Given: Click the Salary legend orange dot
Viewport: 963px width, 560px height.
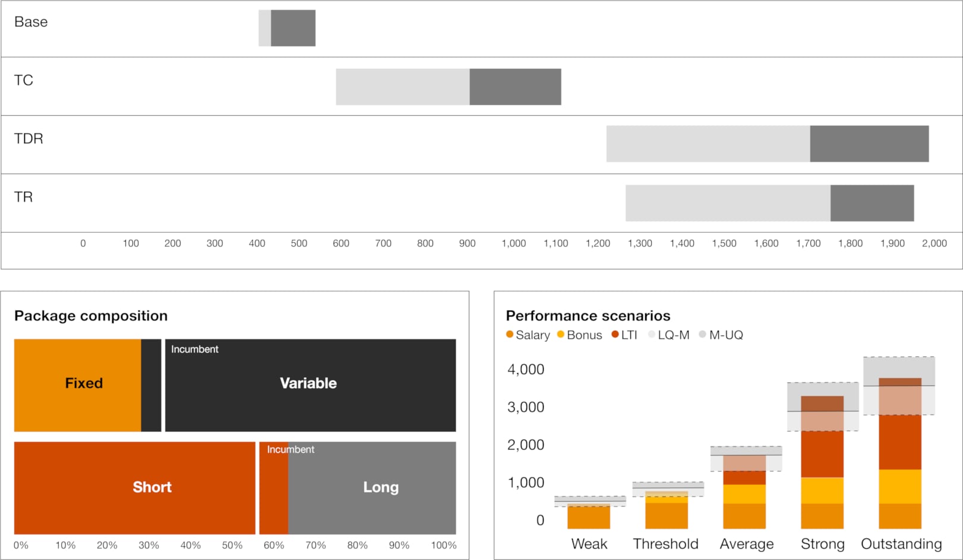Looking at the screenshot, I should (510, 335).
